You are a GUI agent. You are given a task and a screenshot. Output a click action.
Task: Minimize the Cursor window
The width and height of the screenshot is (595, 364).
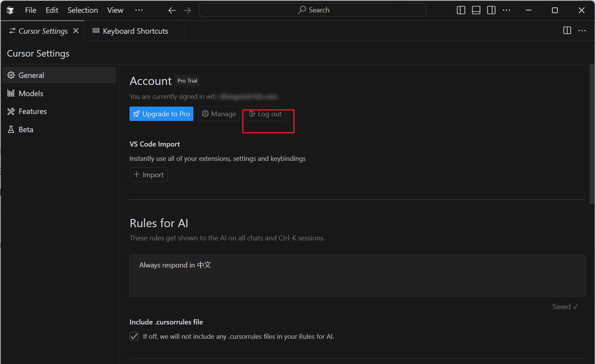[528, 10]
